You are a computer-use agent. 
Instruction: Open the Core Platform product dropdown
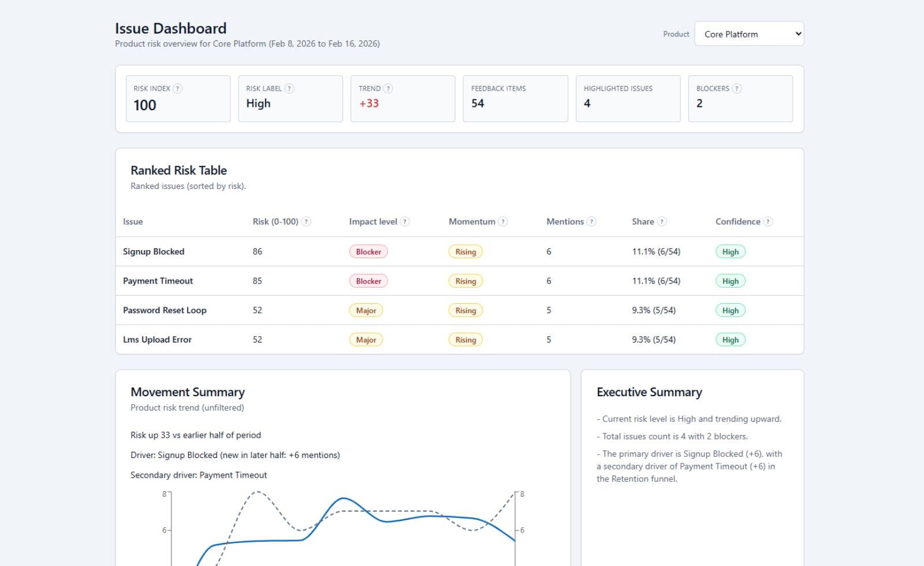tap(749, 33)
